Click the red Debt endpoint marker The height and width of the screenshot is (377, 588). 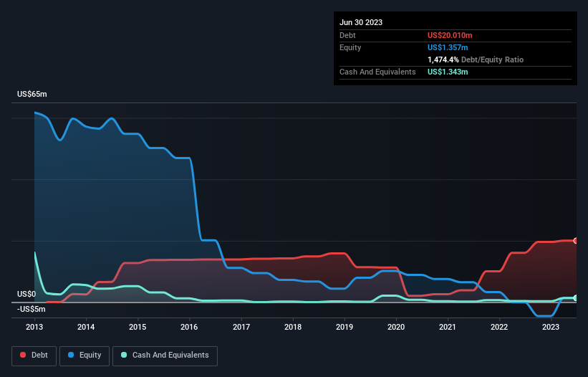[576, 241]
